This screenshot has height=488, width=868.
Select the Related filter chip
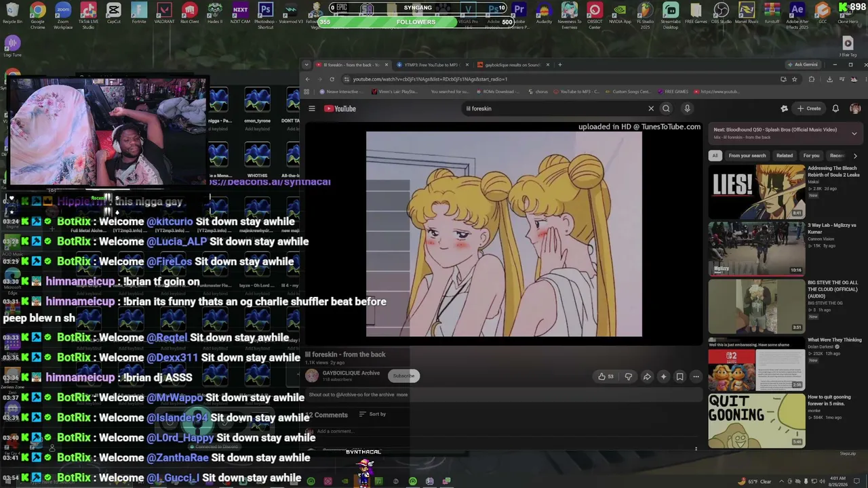[x=785, y=156]
